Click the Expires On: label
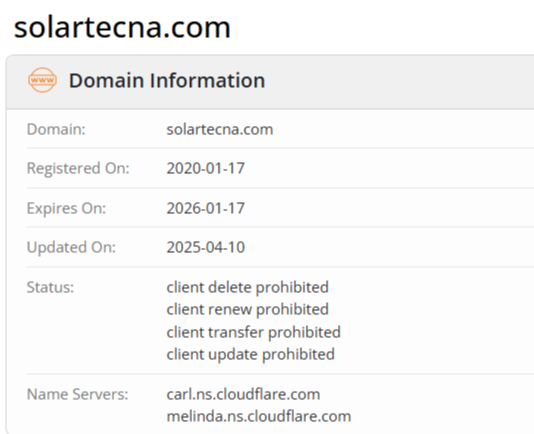Viewport: 534px width, 434px height. pyautogui.click(x=66, y=208)
